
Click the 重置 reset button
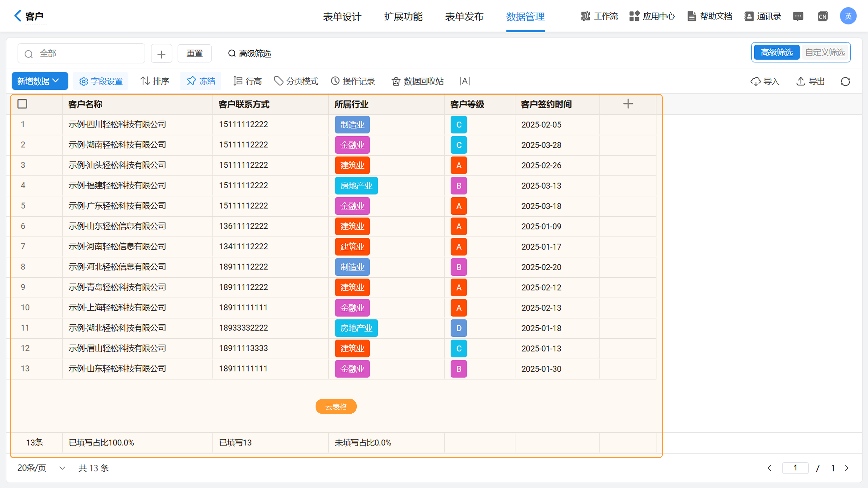[194, 53]
